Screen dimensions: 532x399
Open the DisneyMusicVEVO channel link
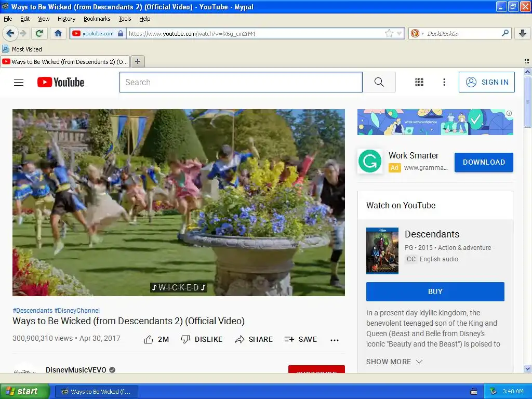coord(76,369)
